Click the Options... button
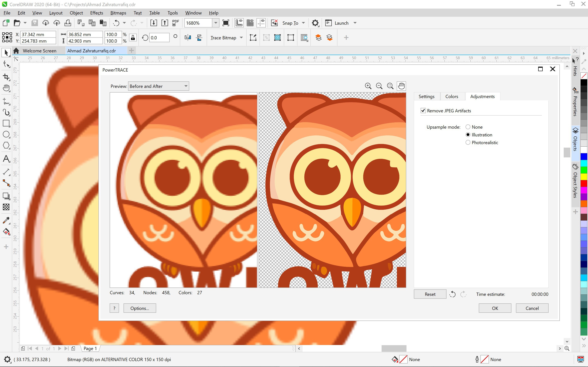 (x=139, y=308)
